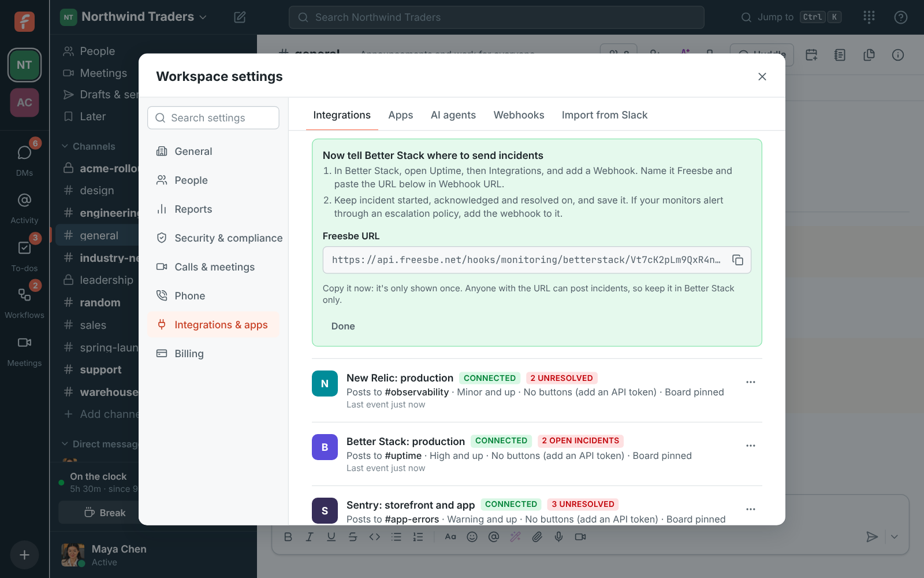Open more options for New Relic: production
Screen dimensions: 924x578
pos(751,382)
